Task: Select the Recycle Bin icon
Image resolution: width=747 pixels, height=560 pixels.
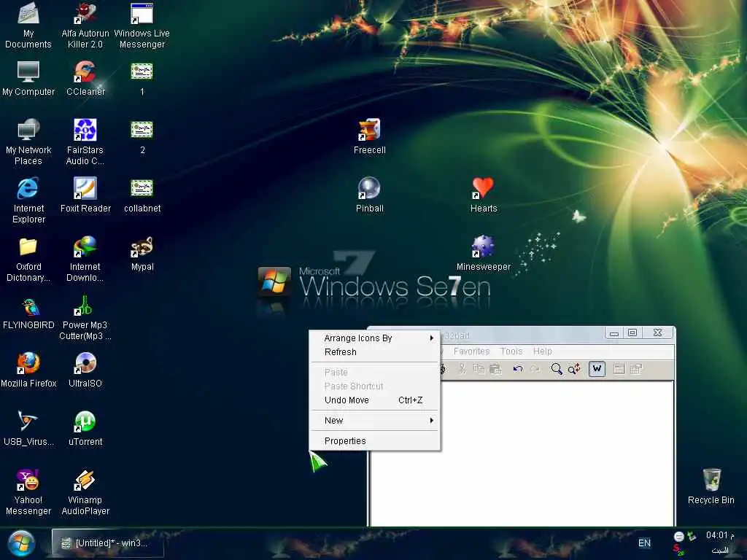Action: coord(711,487)
